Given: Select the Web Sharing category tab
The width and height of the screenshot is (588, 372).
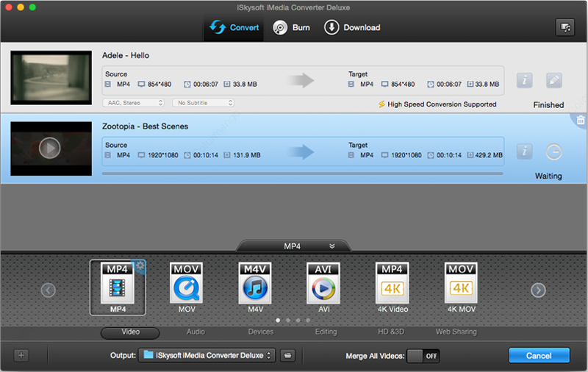Looking at the screenshot, I should pyautogui.click(x=456, y=332).
